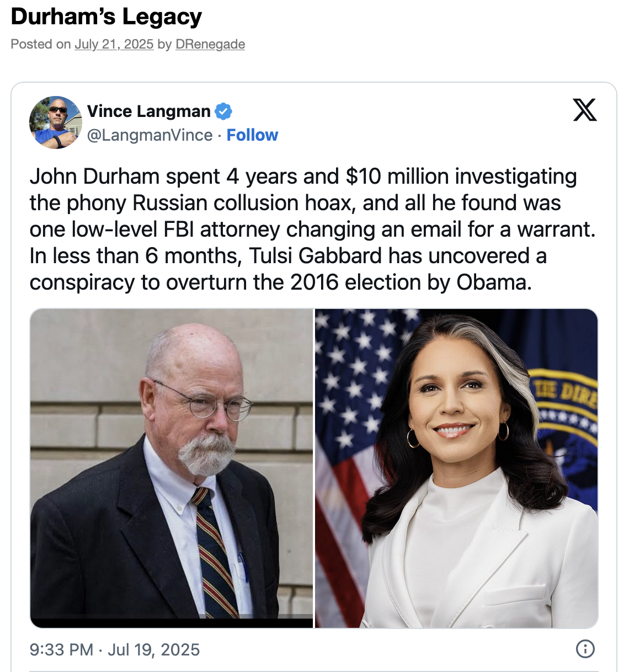Click the 'Jul 19, 2025' date on the tweet
The height and width of the screenshot is (672, 629).
[153, 649]
